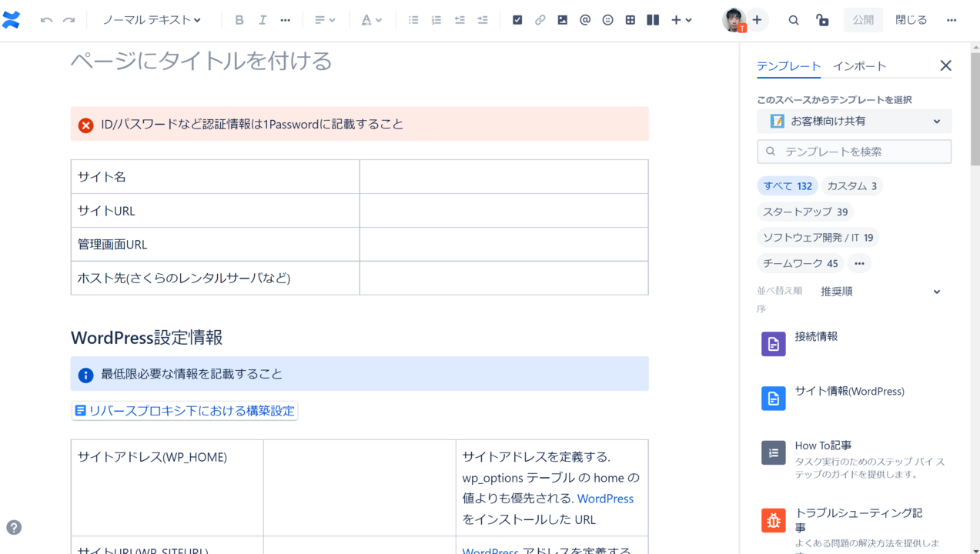Screen dimensions: 980x554
Task: Click the Confluence logo icon
Action: (12, 20)
